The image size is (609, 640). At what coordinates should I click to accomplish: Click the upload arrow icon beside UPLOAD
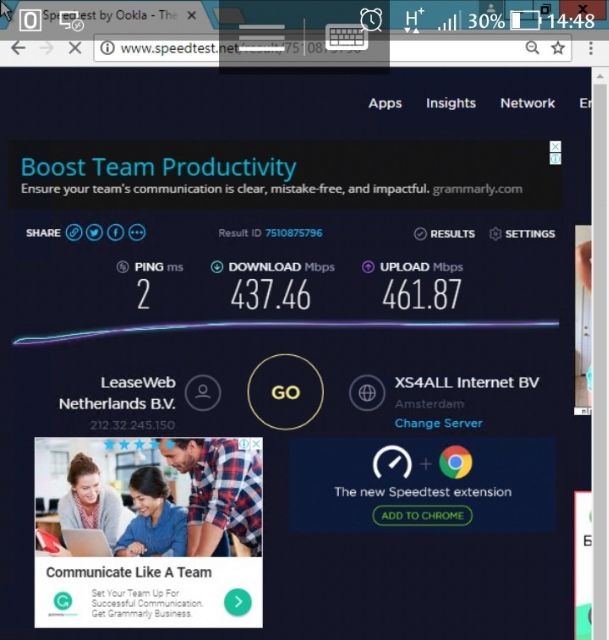368,267
